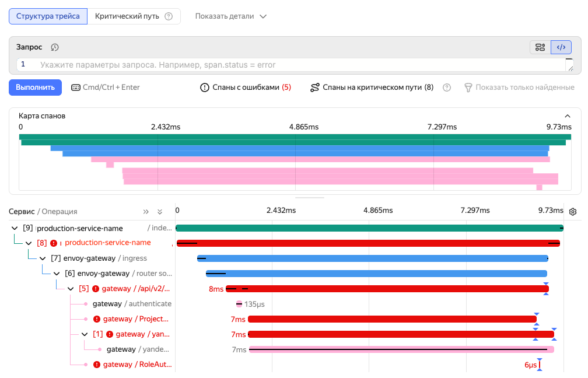This screenshot has height=378, width=588.
Task: Highlight Спаны с ошибками (5)
Action: pos(245,87)
